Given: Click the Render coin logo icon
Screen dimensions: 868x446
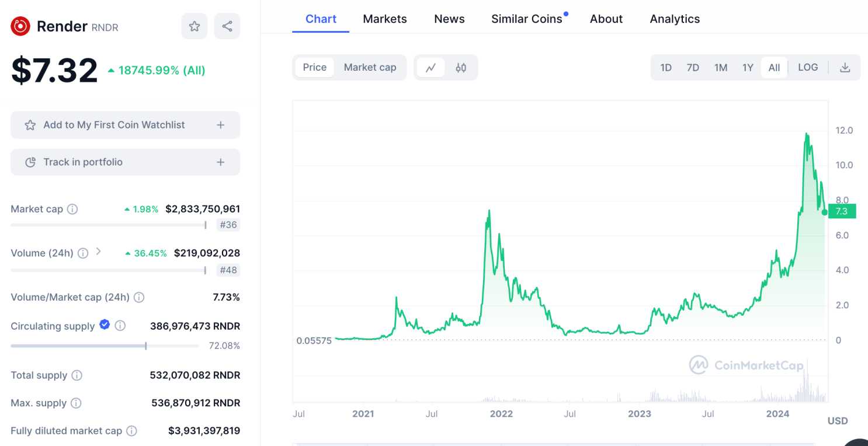Looking at the screenshot, I should 20,26.
